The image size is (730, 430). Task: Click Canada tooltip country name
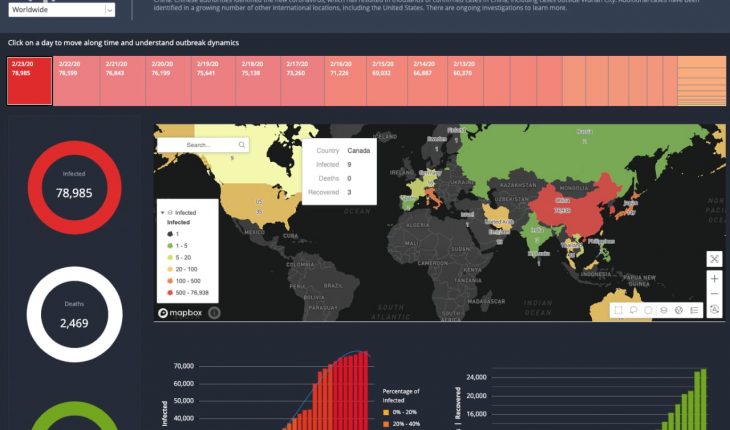358,150
